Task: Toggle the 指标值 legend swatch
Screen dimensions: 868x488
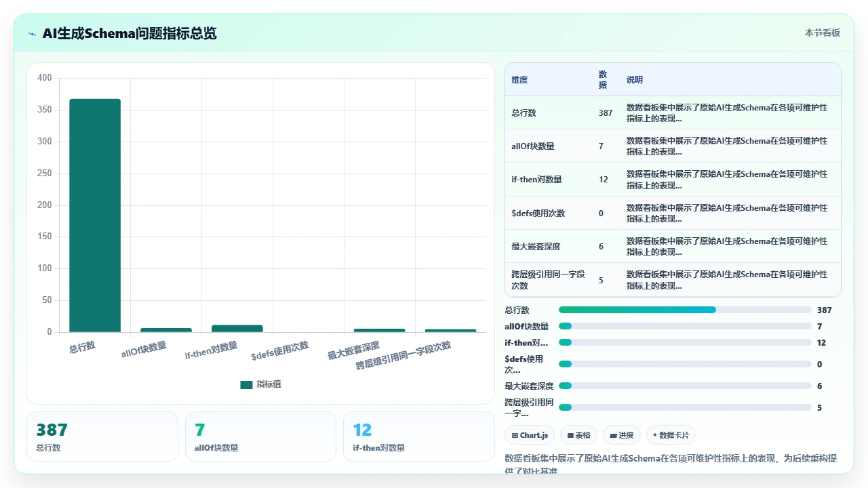Action: click(x=246, y=384)
